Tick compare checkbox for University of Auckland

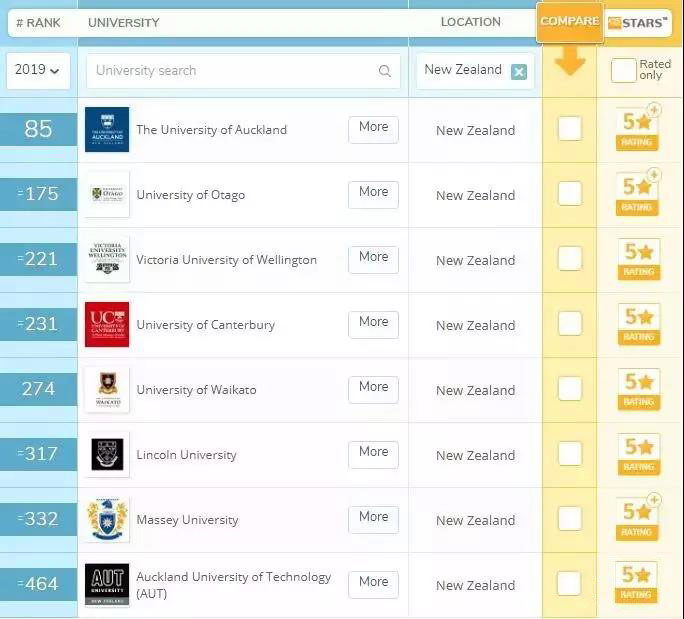pos(570,128)
